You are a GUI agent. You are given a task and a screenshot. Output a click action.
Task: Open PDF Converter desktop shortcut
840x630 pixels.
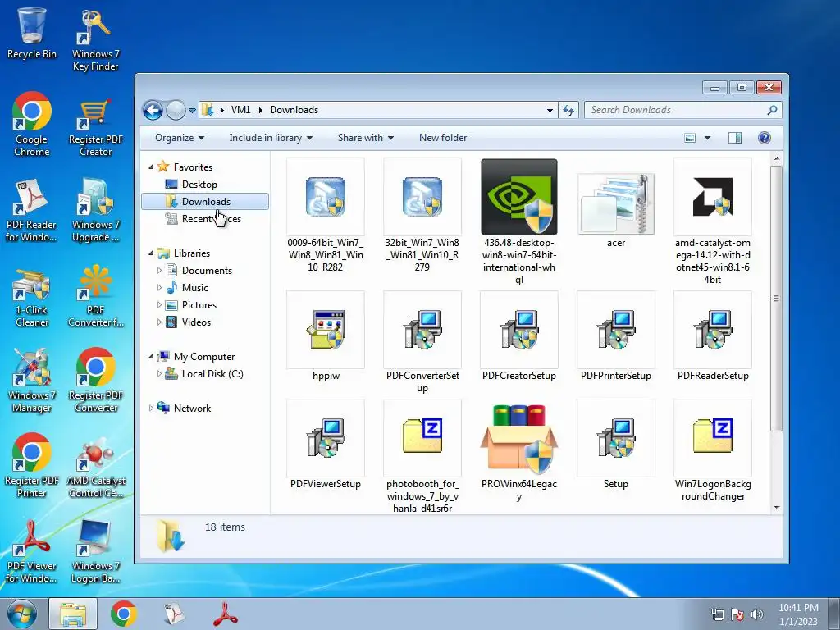click(x=95, y=295)
